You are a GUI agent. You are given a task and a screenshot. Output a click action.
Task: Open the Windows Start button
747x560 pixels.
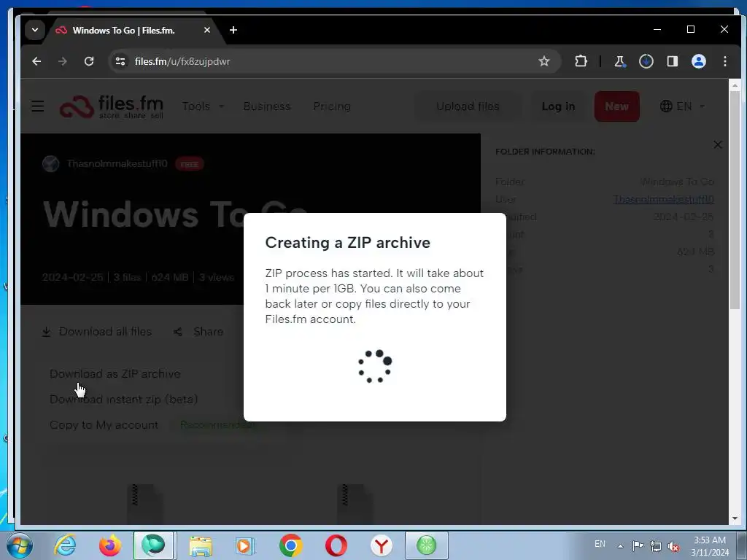pos(20,545)
